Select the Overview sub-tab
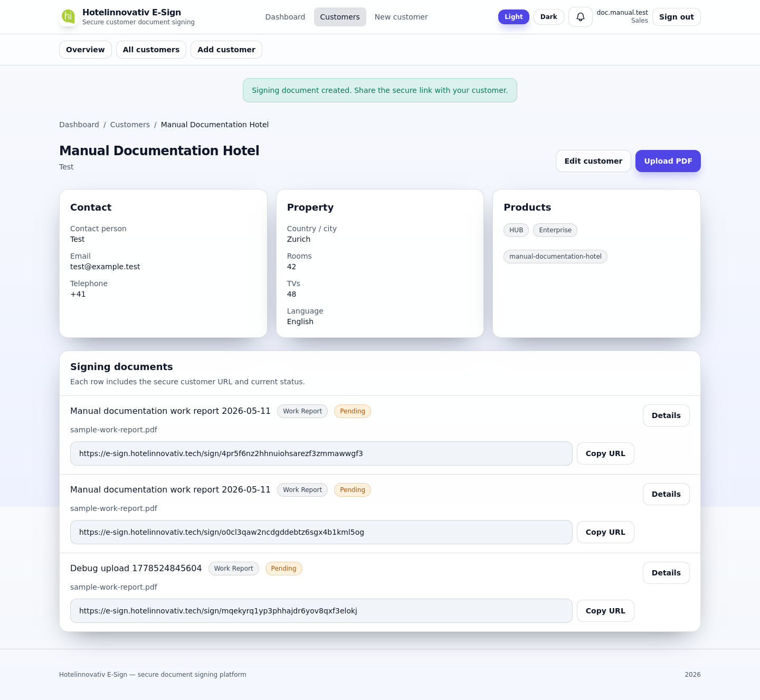Image resolution: width=760 pixels, height=700 pixels. [85, 50]
